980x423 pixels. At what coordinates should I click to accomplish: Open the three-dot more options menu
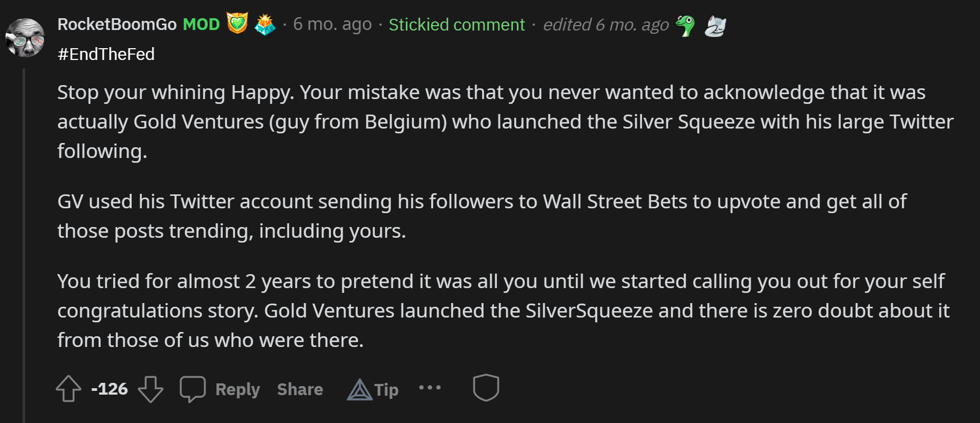(430, 387)
